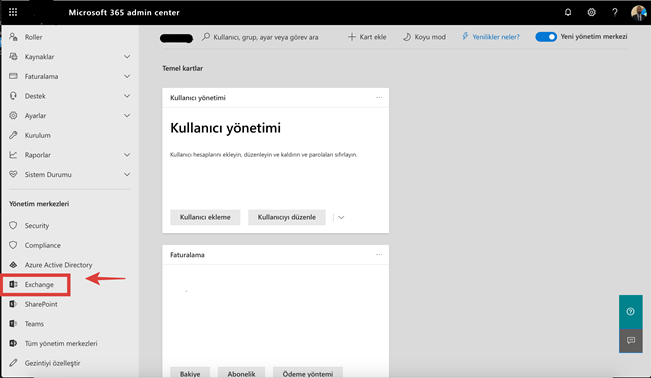Click the Exchange icon
The image size is (651, 378).
[x=13, y=284]
